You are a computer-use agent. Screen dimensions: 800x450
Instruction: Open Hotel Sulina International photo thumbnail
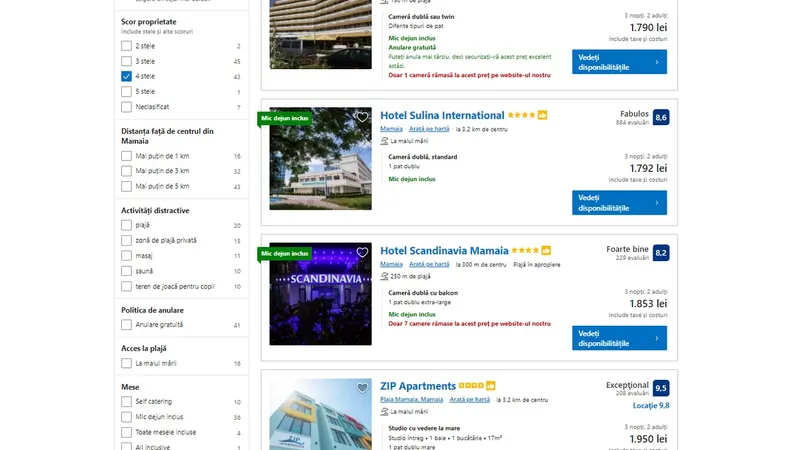(x=320, y=159)
